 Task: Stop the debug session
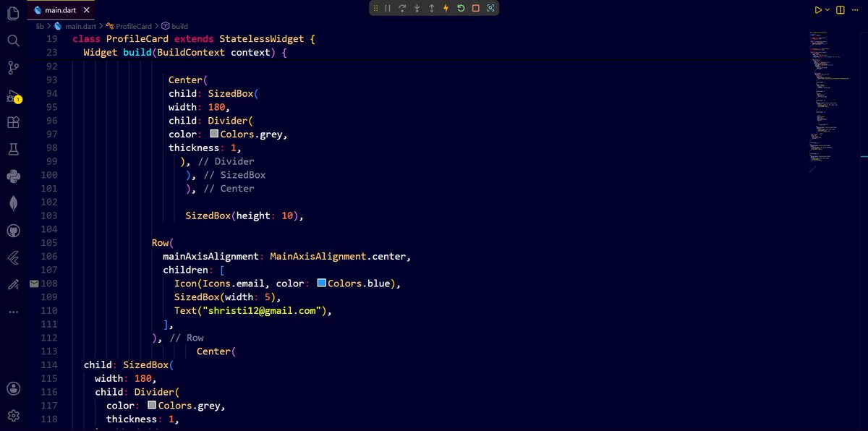click(475, 8)
